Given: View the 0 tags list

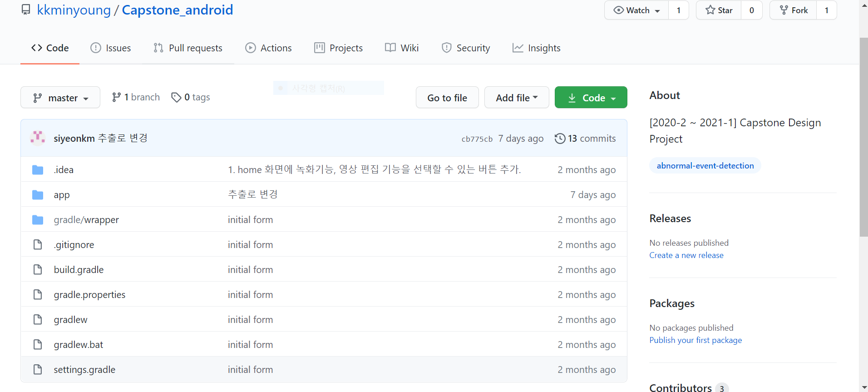Looking at the screenshot, I should tap(191, 97).
